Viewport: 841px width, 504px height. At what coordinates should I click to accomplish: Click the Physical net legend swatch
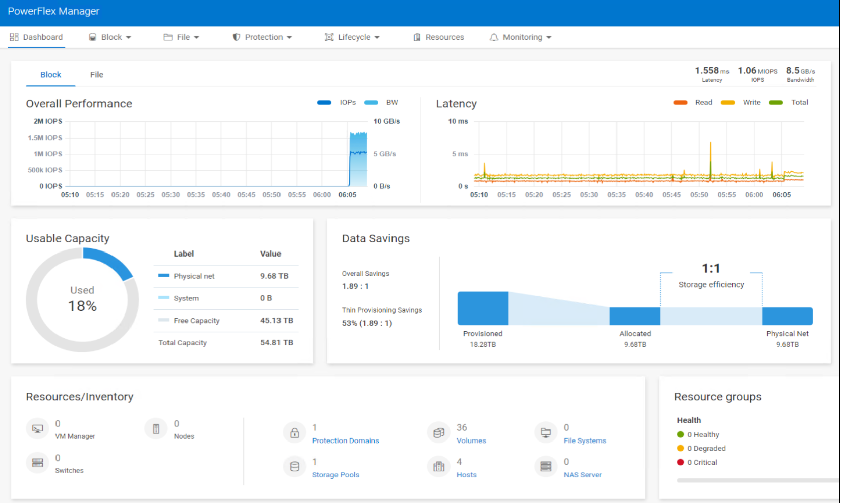[163, 276]
